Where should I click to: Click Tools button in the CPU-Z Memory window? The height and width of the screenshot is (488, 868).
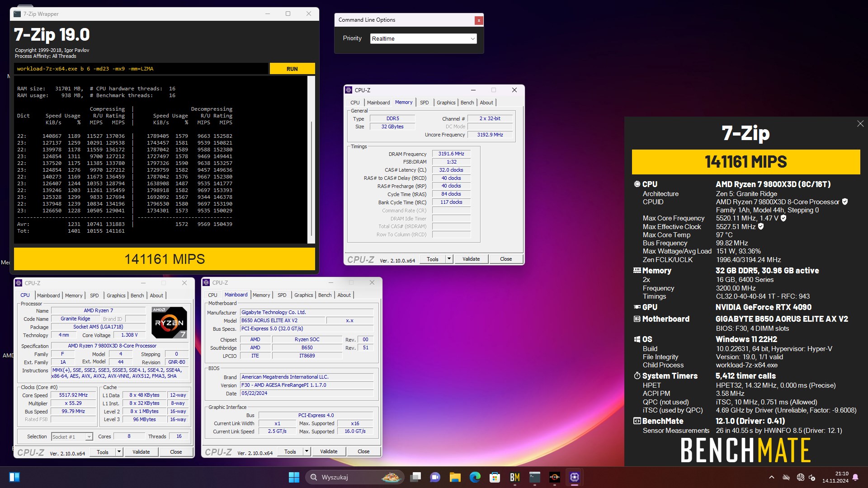point(433,259)
